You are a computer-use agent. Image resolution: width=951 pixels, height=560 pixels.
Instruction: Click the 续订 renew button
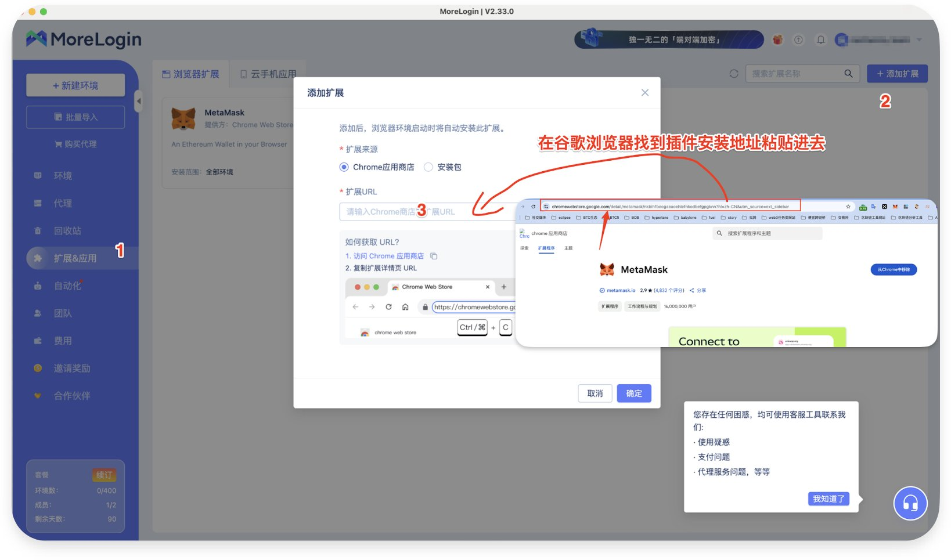[x=105, y=475]
